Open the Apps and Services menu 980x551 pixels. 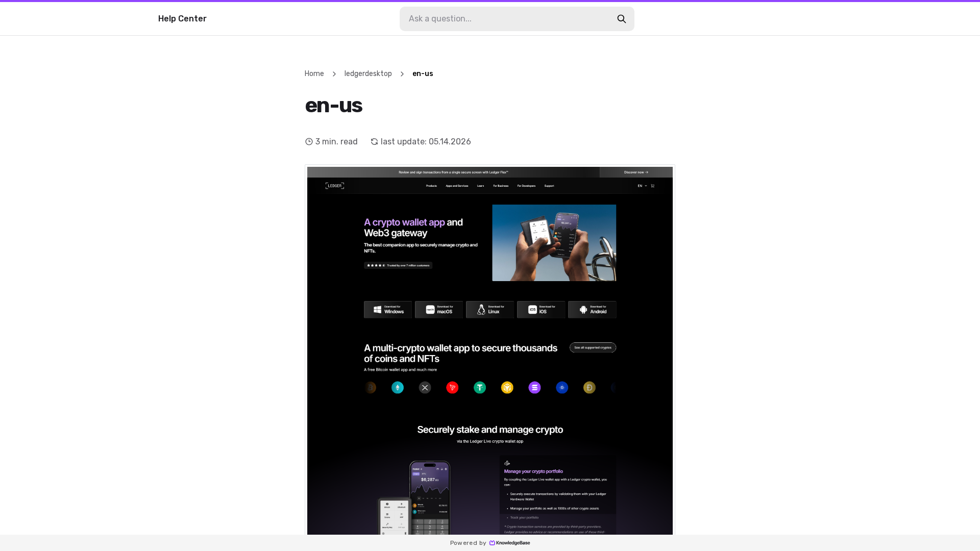coord(457,186)
